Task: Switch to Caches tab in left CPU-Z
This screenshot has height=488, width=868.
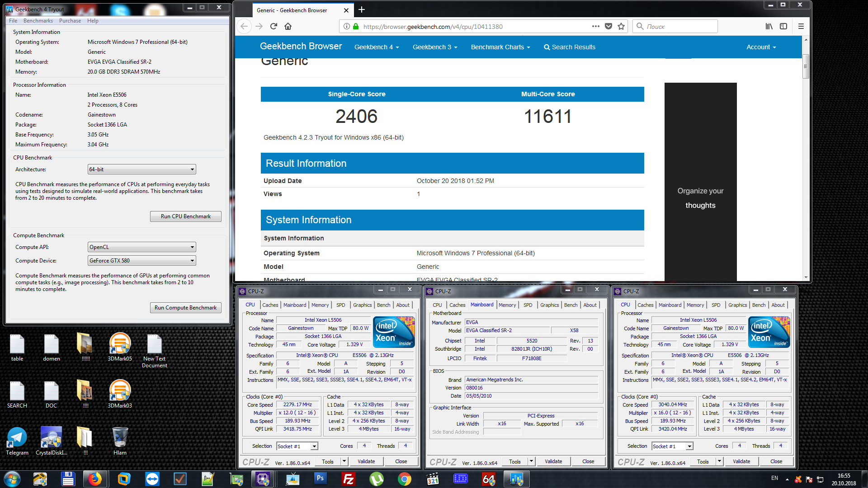Action: (270, 305)
